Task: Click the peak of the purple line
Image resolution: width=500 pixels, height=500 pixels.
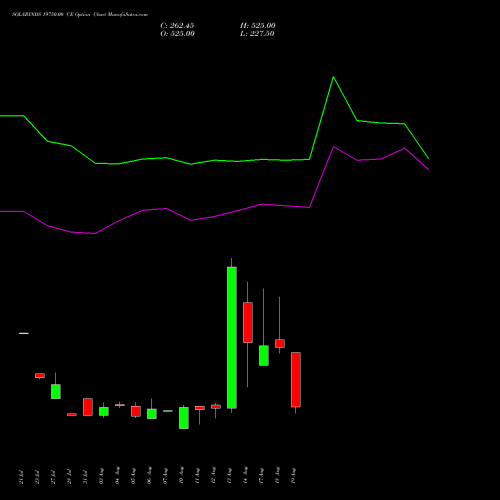Action: 334,147
